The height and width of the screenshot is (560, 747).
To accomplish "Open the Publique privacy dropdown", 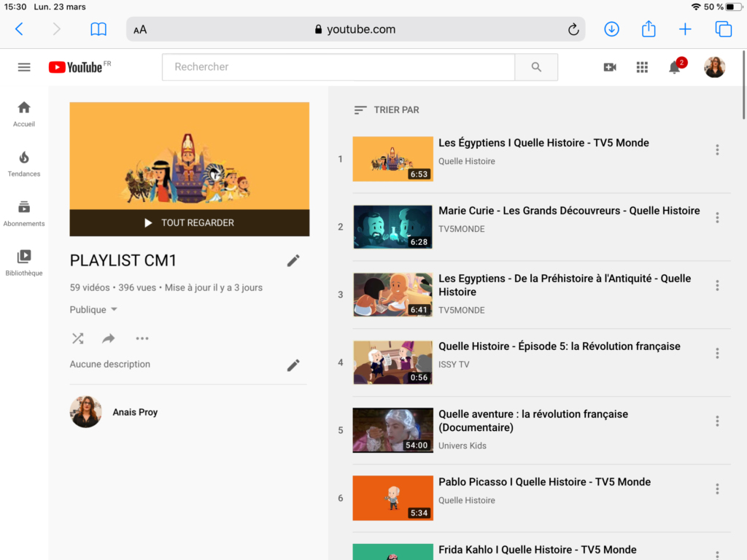I will pyautogui.click(x=93, y=309).
